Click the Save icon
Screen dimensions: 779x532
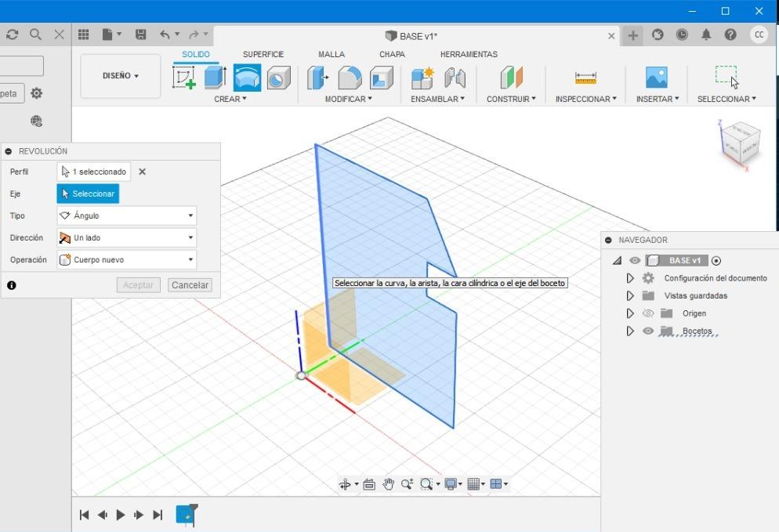(140, 34)
